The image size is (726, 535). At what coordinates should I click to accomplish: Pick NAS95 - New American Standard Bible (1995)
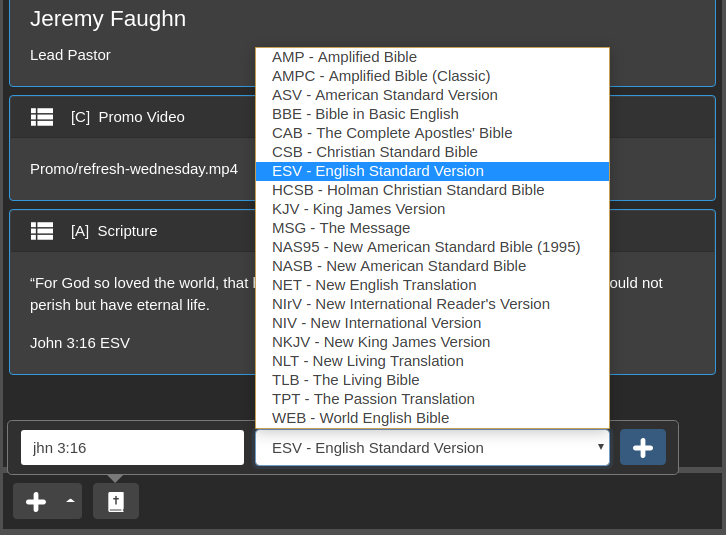coord(432,247)
